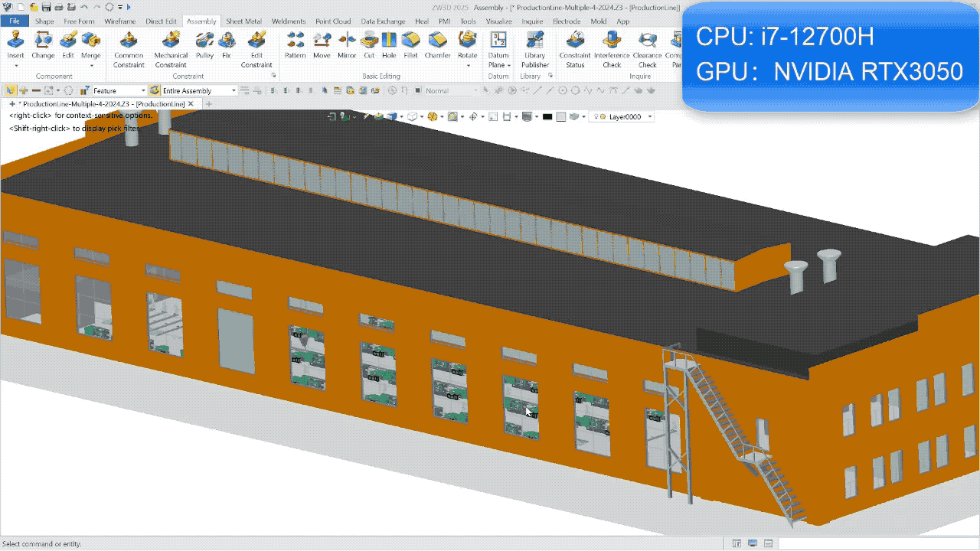Open the Mold ribbon tab

pyautogui.click(x=598, y=21)
